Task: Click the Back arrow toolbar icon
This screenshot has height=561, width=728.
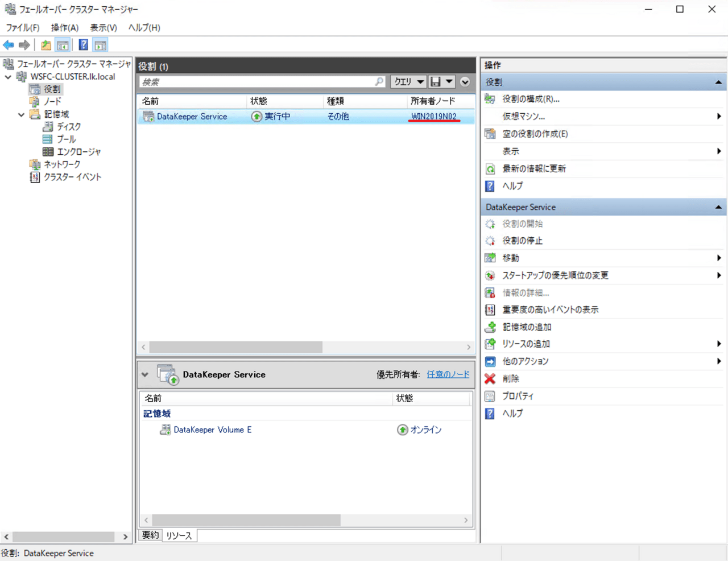Action: click(x=9, y=45)
